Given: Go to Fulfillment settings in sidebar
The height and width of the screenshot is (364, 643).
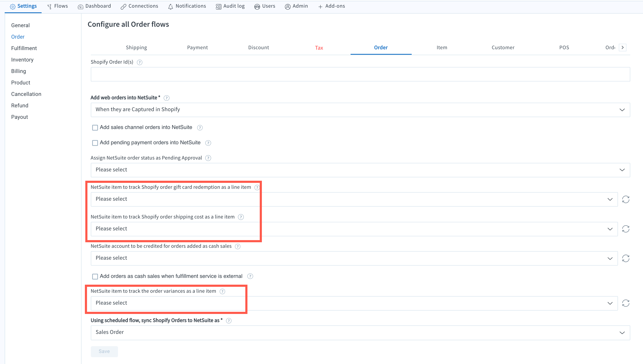Looking at the screenshot, I should point(24,48).
